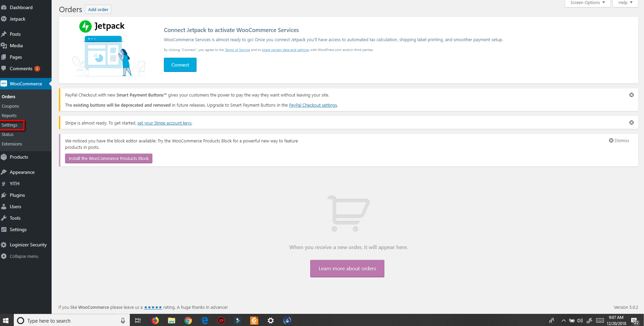
Task: Open WooCommerce Settings submenu item
Action: [9, 125]
